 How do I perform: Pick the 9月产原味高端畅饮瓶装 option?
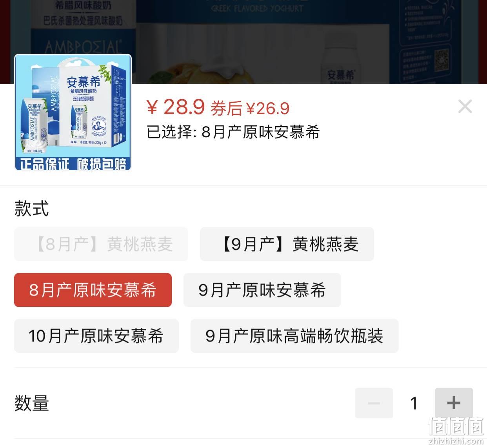pyautogui.click(x=294, y=336)
